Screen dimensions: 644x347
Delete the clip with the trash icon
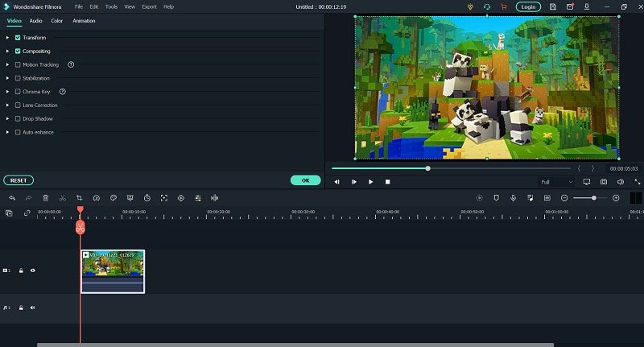pyautogui.click(x=46, y=198)
